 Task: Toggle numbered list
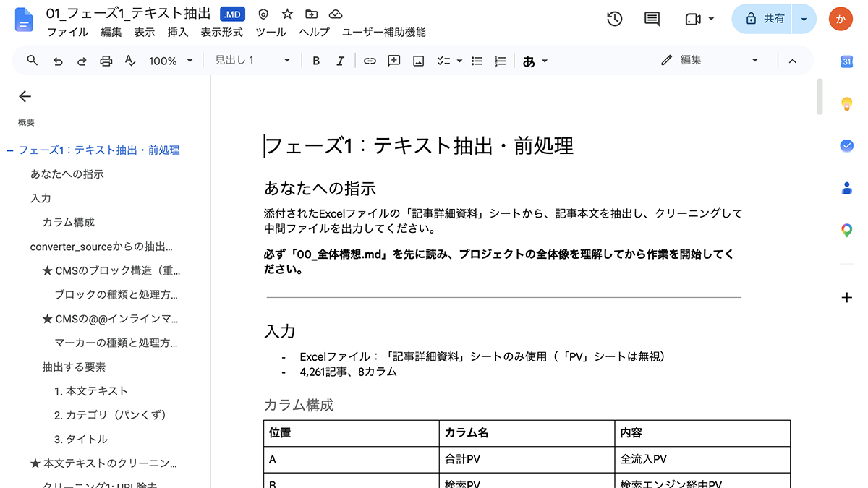500,61
